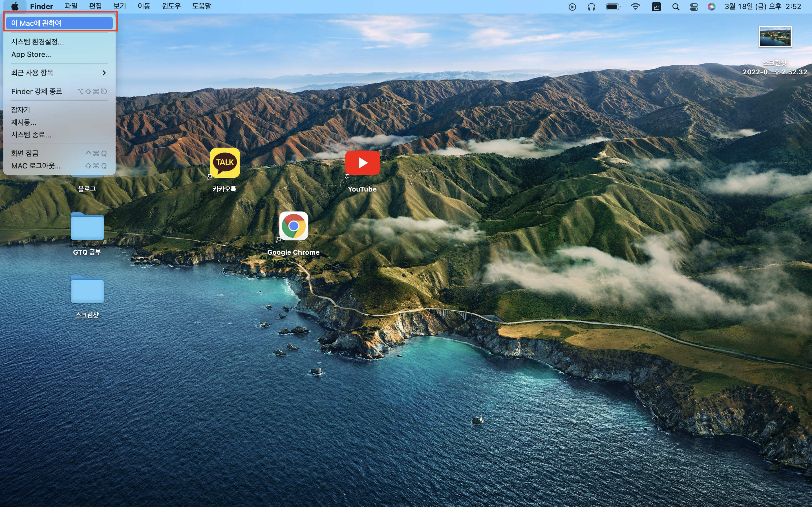Viewport: 812px width, 507px height.
Task: Click the Apple logo menu icon
Action: (15, 6)
